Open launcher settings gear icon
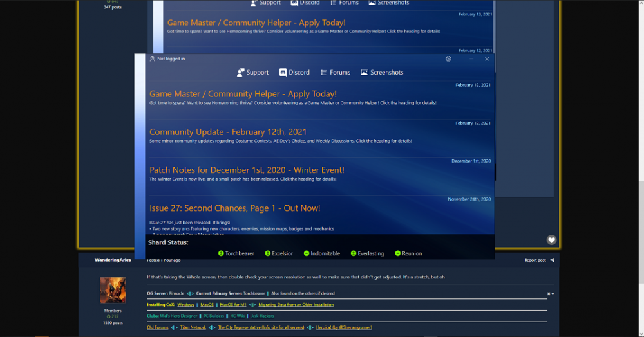The height and width of the screenshot is (337, 644). [x=448, y=59]
